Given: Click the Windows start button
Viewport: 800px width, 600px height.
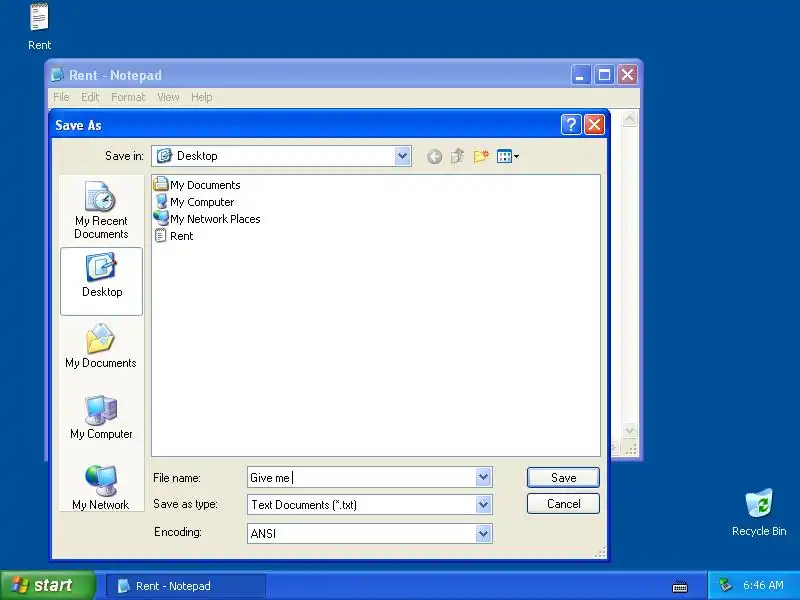Looking at the screenshot, I should pos(47,585).
